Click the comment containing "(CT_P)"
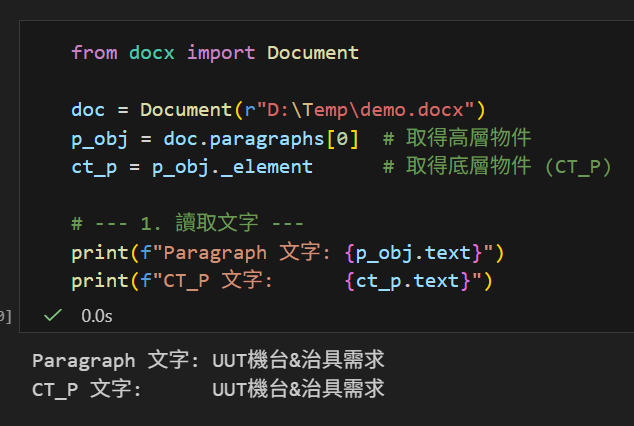Image resolution: width=634 pixels, height=426 pixels. [x=497, y=166]
